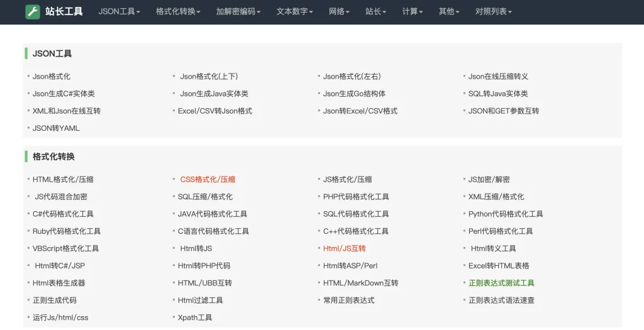Click the JSON转YAML link
Screen dimensions: 644x330
click(56, 128)
